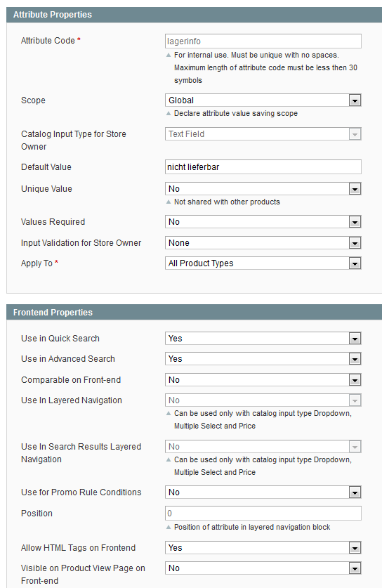Viewport: 382px width, 588px height.
Task: Click Use In Search Results Layered Navigation dropdown
Action: [x=263, y=447]
